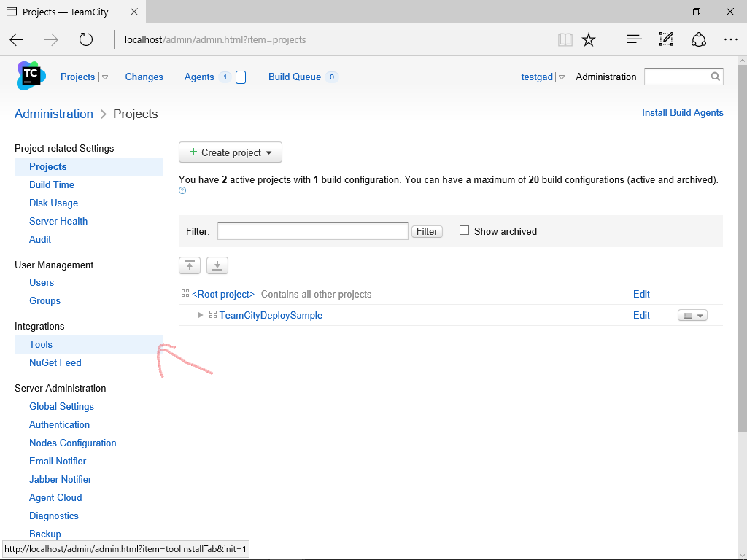Open Diagnostics page

(x=54, y=516)
